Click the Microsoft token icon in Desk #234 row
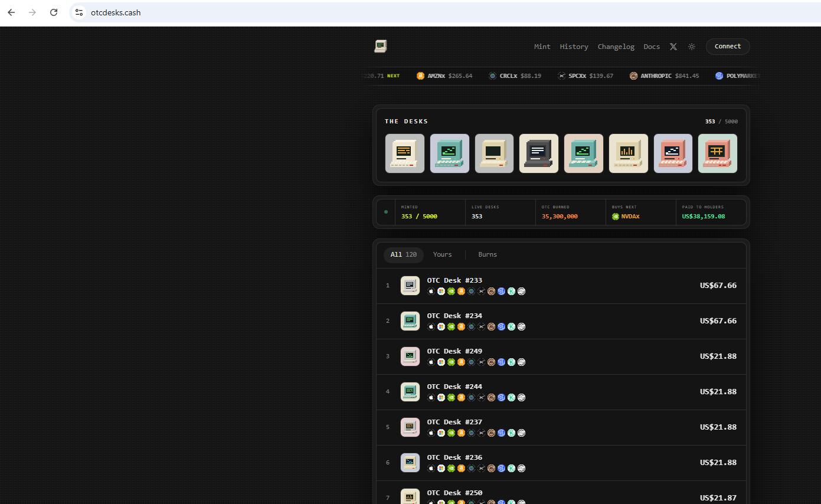This screenshot has height=504, width=821. [x=441, y=326]
